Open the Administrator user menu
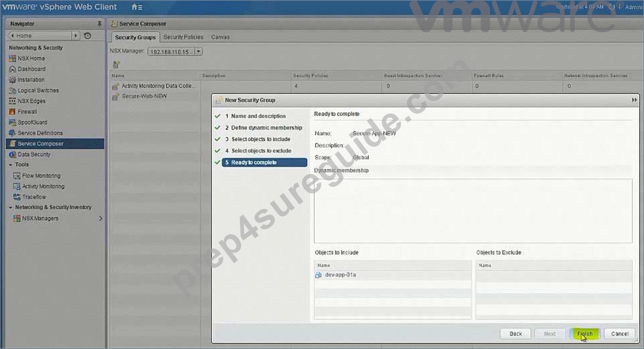This screenshot has width=644, height=349. click(634, 7)
